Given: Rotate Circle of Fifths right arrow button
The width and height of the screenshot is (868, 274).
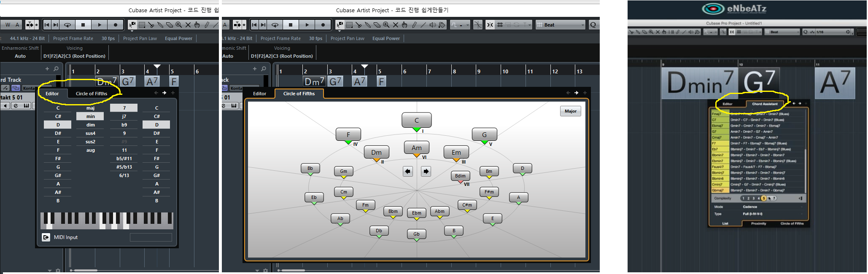Looking at the screenshot, I should (x=426, y=171).
